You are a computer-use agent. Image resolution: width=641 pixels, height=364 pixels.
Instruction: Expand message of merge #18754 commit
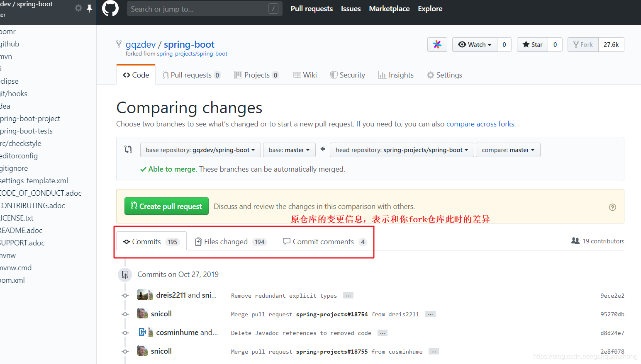tap(431, 314)
